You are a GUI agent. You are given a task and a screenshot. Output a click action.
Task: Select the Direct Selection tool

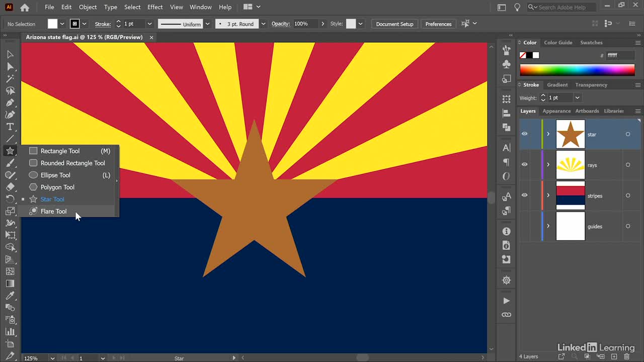click(x=10, y=66)
